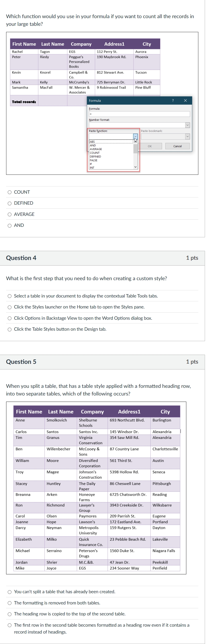Choose 'Click the Table Styles button' answer
The height and width of the screenshot is (644, 206).
tap(10, 329)
